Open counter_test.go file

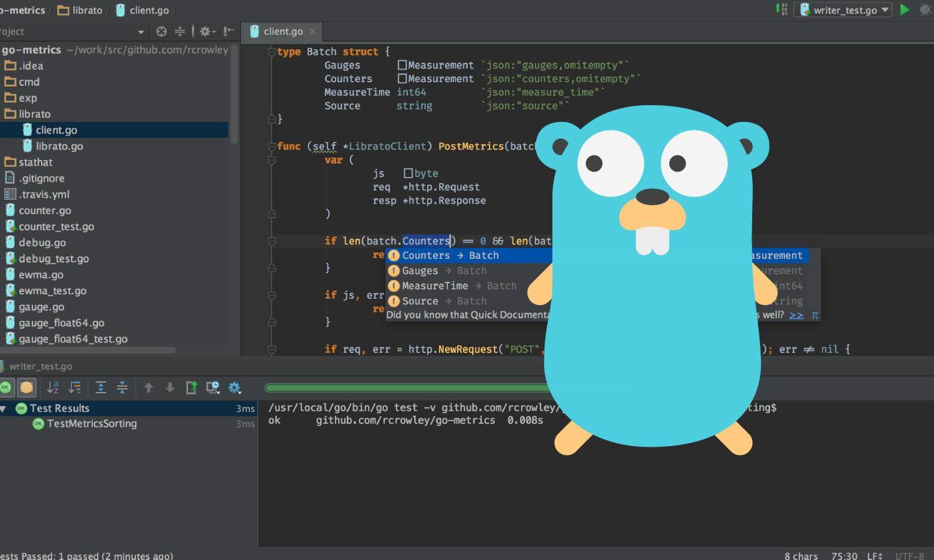pos(49,227)
